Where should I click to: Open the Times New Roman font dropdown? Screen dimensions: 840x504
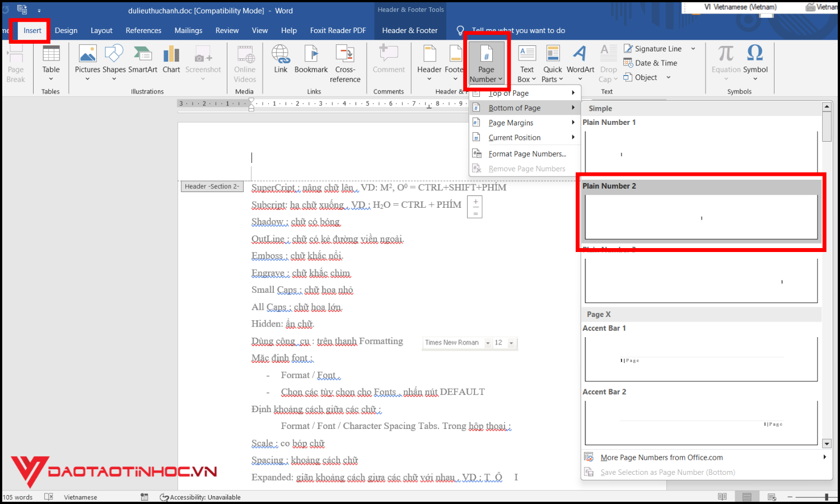(x=488, y=343)
